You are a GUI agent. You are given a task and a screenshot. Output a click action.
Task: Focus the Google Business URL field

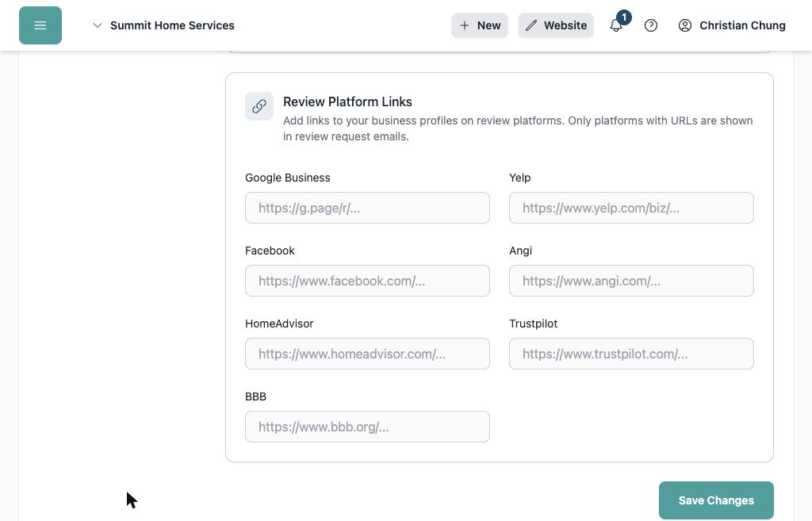click(x=367, y=208)
